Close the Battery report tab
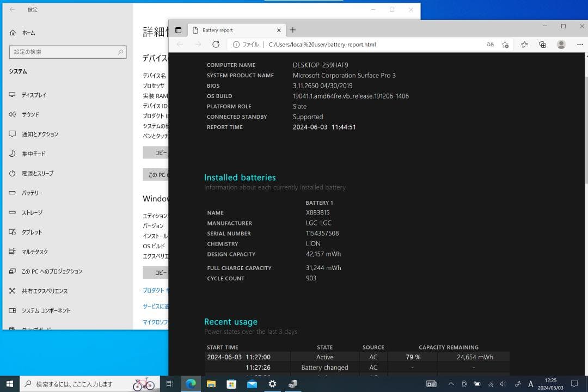The width and height of the screenshot is (588, 392). coord(279,30)
